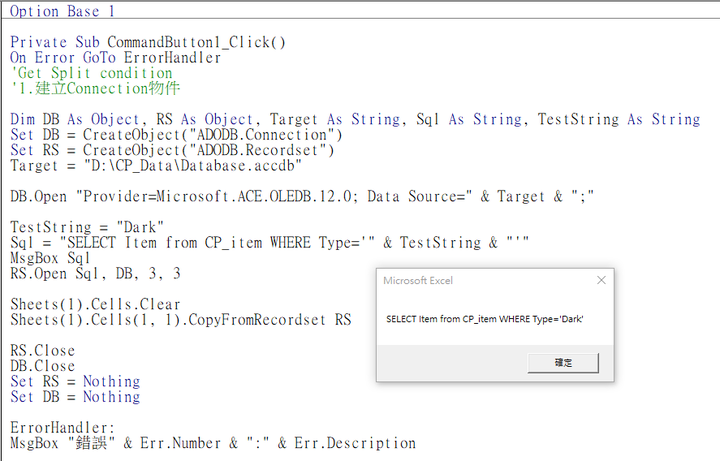Click the Target database path line

(156, 166)
